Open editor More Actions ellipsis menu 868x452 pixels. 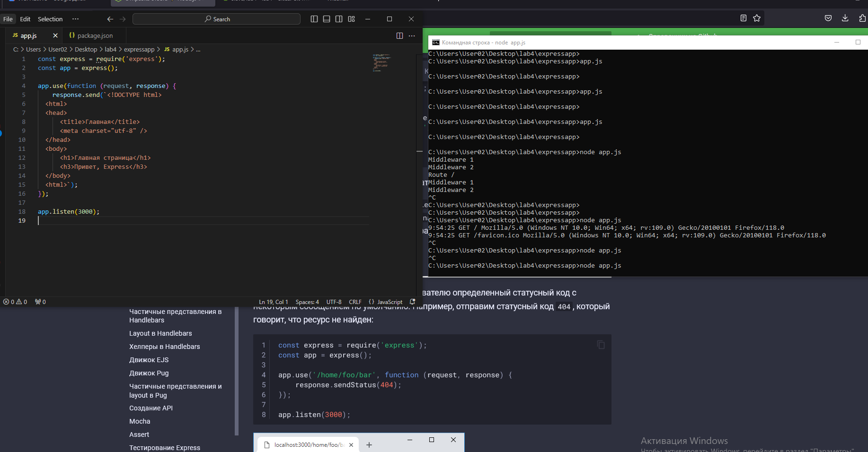click(x=412, y=36)
